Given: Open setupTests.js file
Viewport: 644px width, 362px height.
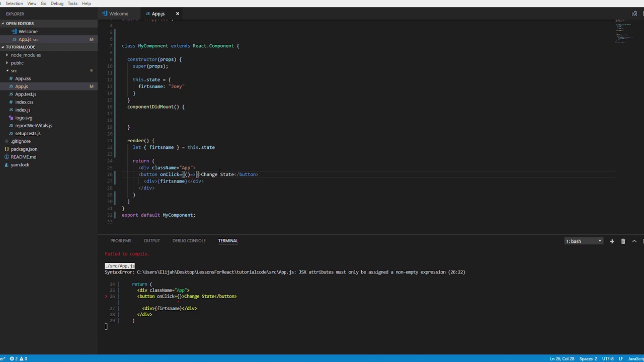Looking at the screenshot, I should (x=28, y=133).
